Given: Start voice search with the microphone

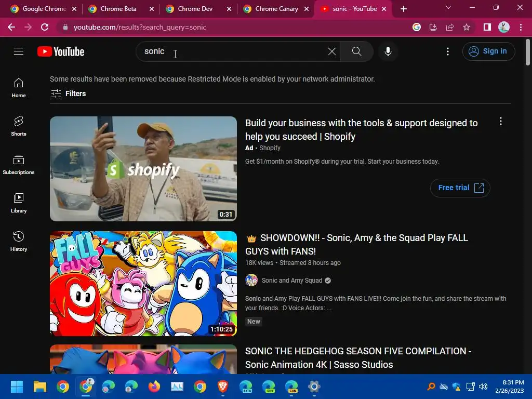Looking at the screenshot, I should (x=388, y=51).
